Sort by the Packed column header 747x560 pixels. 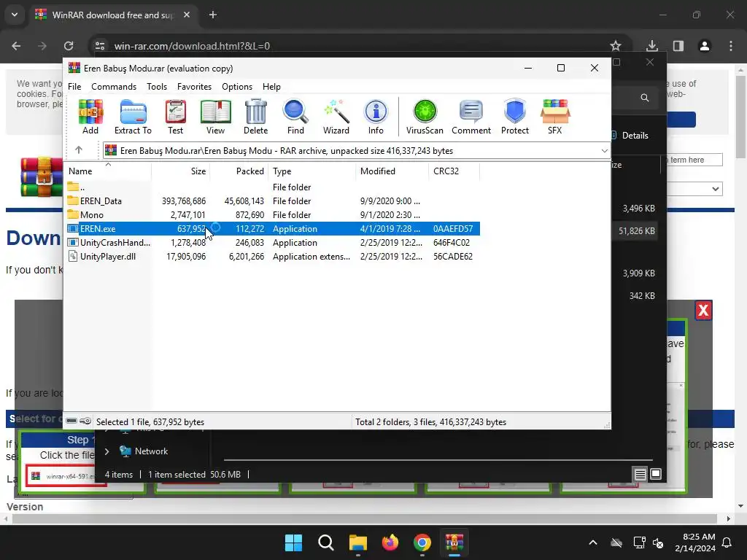coord(239,171)
